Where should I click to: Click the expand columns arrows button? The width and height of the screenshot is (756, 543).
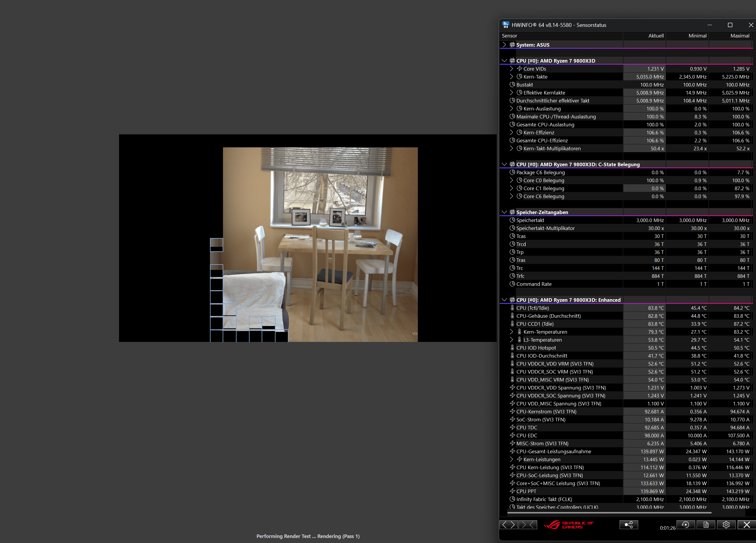(509, 525)
